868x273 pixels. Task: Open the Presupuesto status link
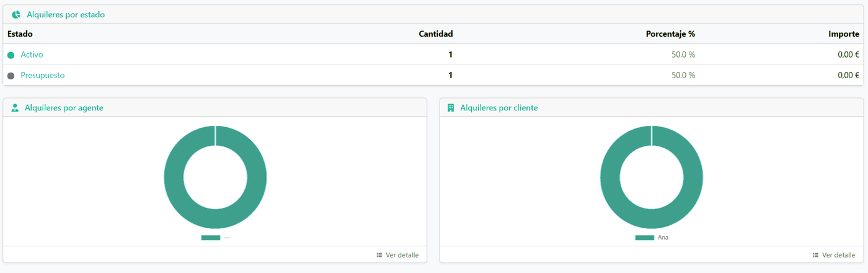click(x=43, y=75)
